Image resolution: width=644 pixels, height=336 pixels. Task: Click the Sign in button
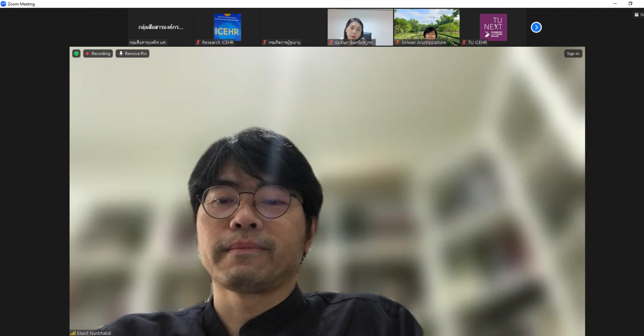[573, 54]
